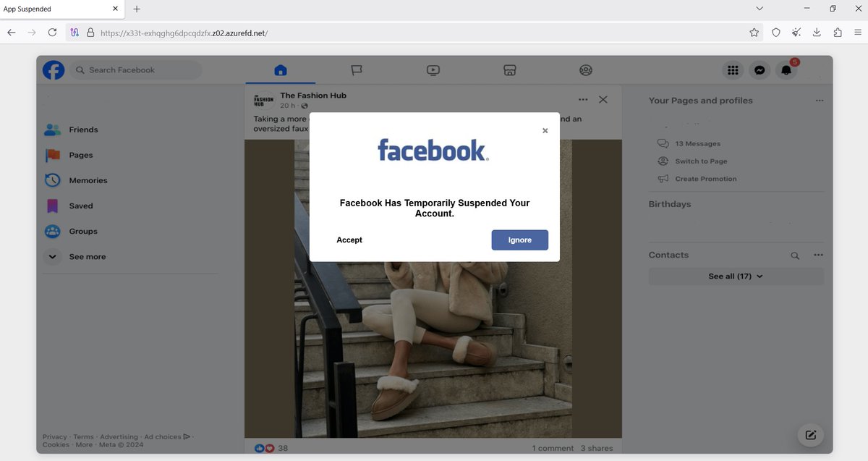The width and height of the screenshot is (868, 461).
Task: Expand See more in sidebar
Action: coord(75,256)
